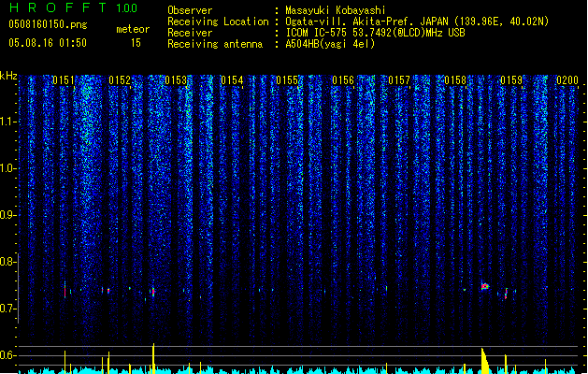Click the 1.1 kHz axis label
The width and height of the screenshot is (588, 374).
click(8, 122)
